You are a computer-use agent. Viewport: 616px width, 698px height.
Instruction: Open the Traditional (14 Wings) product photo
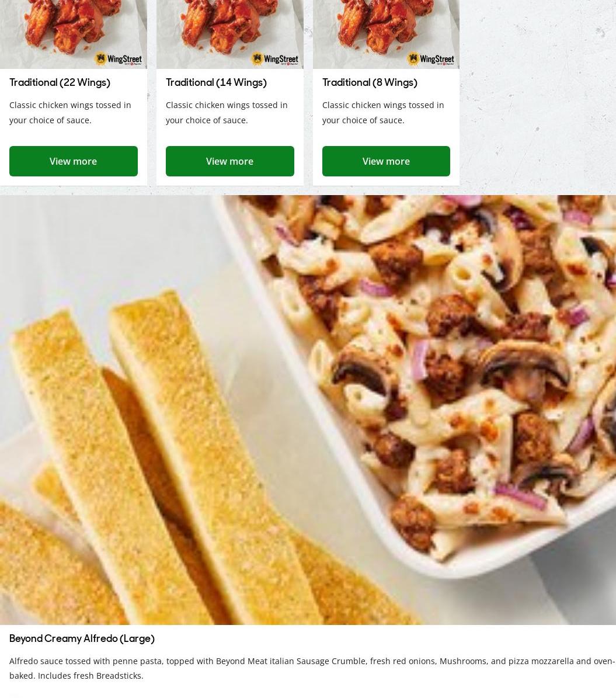click(229, 34)
